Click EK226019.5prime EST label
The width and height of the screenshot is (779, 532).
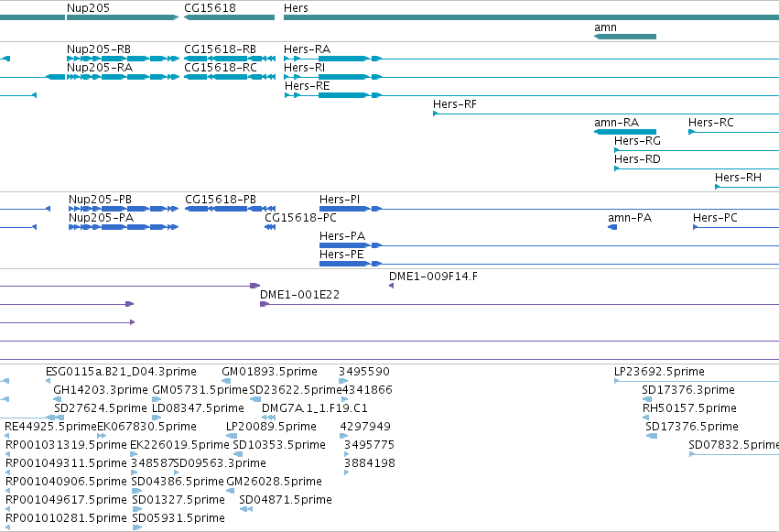click(x=179, y=445)
